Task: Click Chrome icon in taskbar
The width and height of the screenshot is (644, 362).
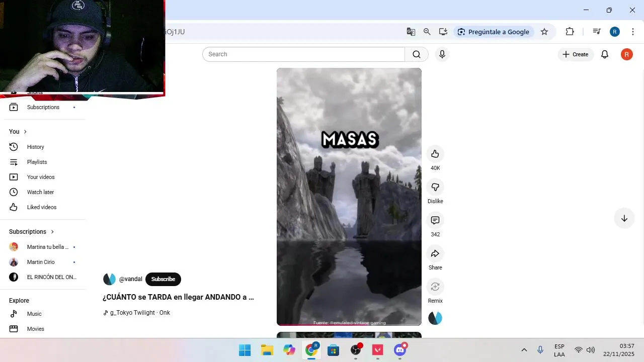Action: (311, 350)
